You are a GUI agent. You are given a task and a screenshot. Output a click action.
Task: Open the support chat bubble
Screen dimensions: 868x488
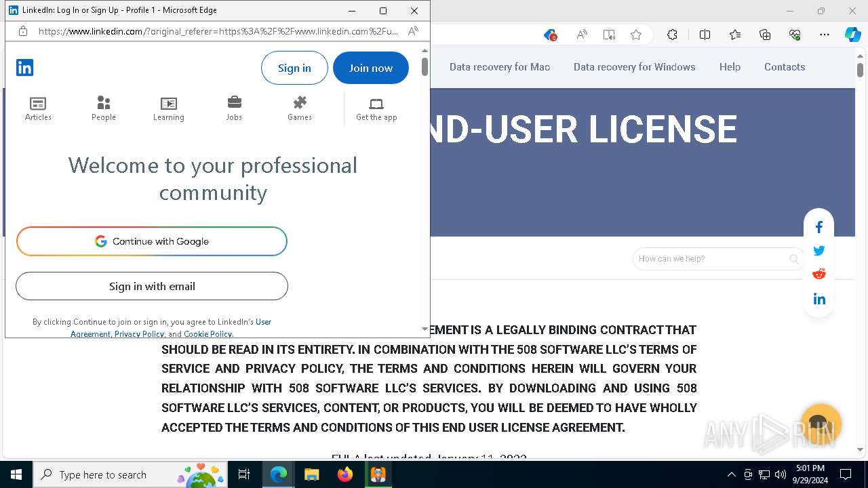(x=821, y=424)
